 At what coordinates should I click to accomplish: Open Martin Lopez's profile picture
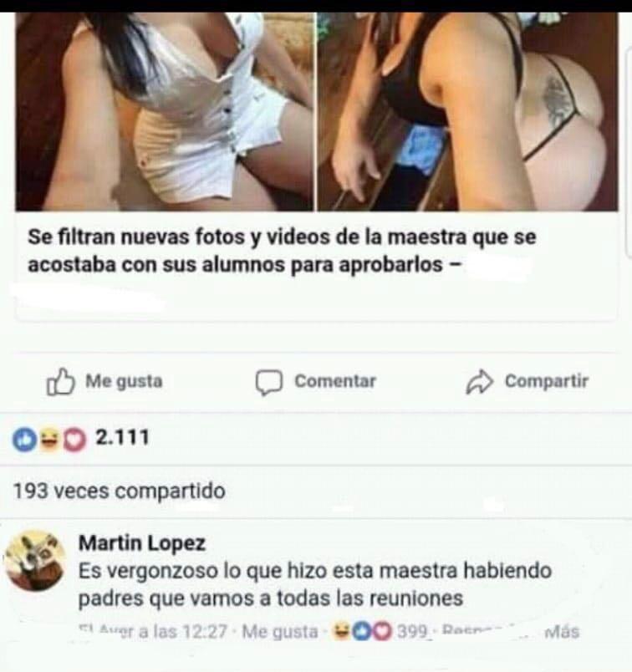point(34,561)
